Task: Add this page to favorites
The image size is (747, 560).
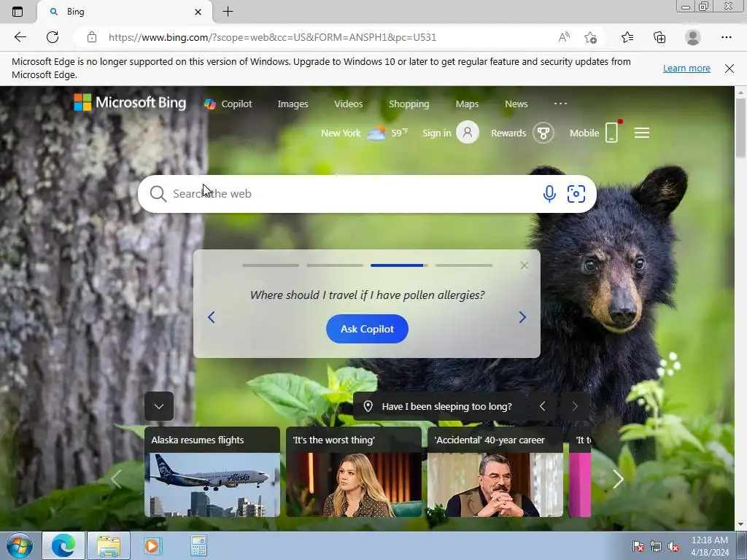Action: [x=590, y=37]
